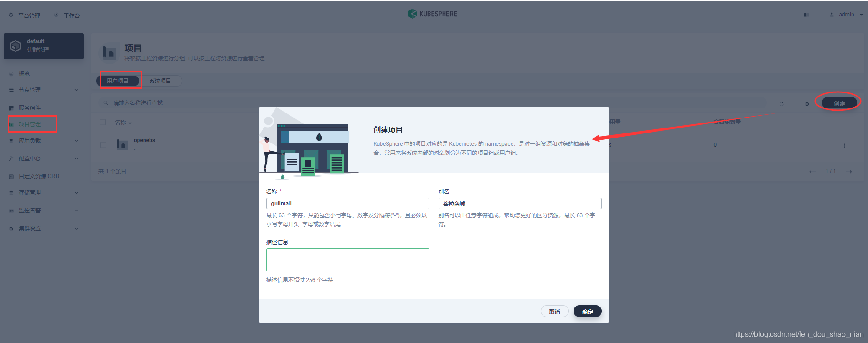Click the 确定 button in dialog

pyautogui.click(x=588, y=312)
